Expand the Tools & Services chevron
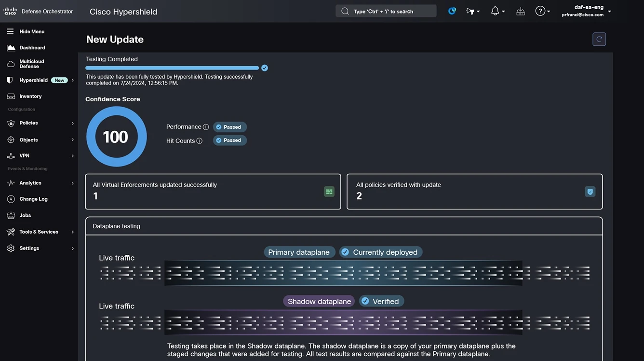 click(x=73, y=232)
